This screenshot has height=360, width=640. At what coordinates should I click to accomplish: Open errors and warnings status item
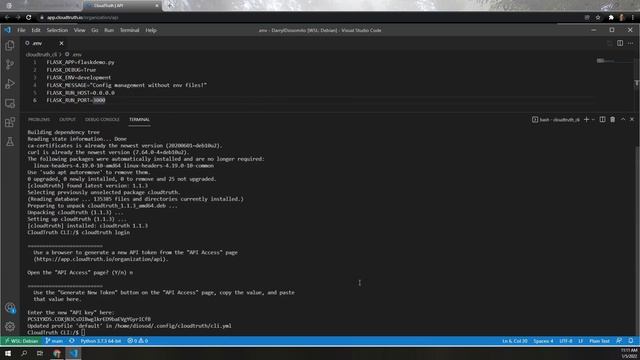[138, 341]
